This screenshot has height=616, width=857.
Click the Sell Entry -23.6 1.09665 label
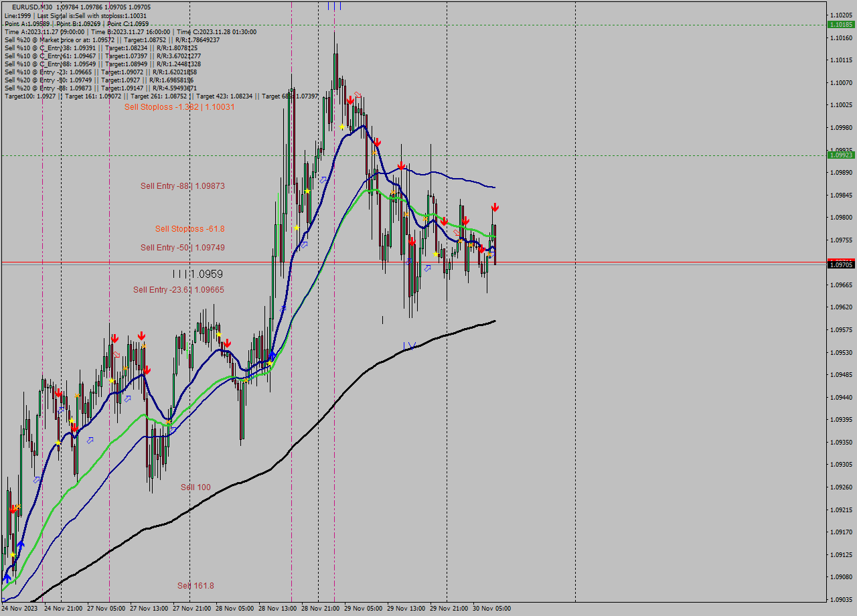(x=179, y=289)
